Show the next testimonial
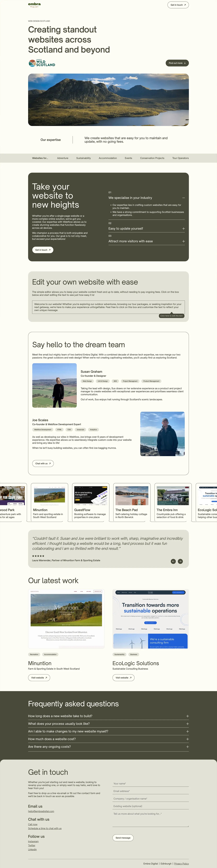The height and width of the screenshot is (868, 217). click(x=180, y=561)
